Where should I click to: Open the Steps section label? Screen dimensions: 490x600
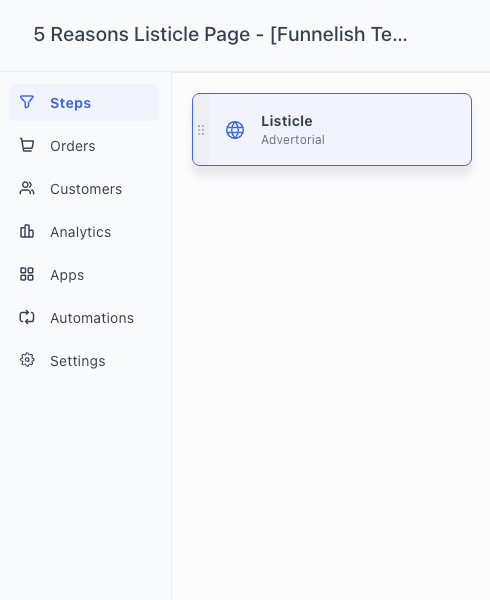tap(71, 103)
